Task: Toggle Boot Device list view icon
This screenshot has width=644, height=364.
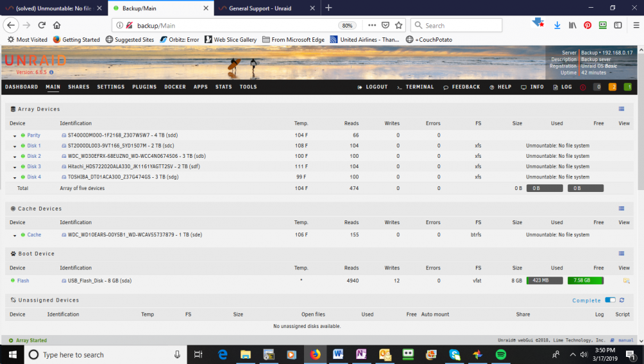Action: tap(621, 253)
